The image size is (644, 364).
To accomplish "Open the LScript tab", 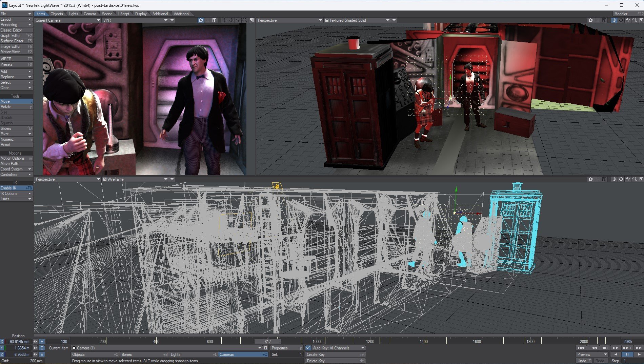I will click(x=124, y=14).
